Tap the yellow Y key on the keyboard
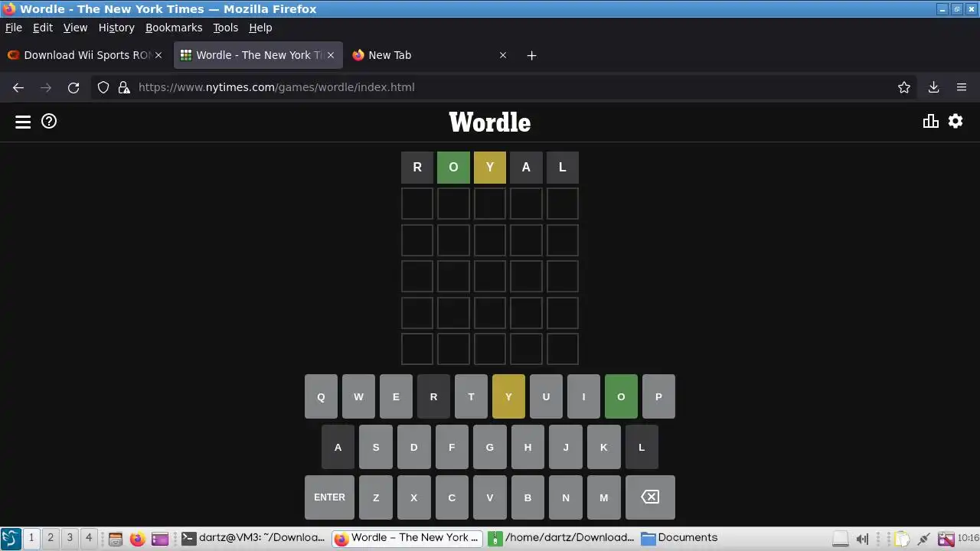980x551 pixels. tap(508, 396)
